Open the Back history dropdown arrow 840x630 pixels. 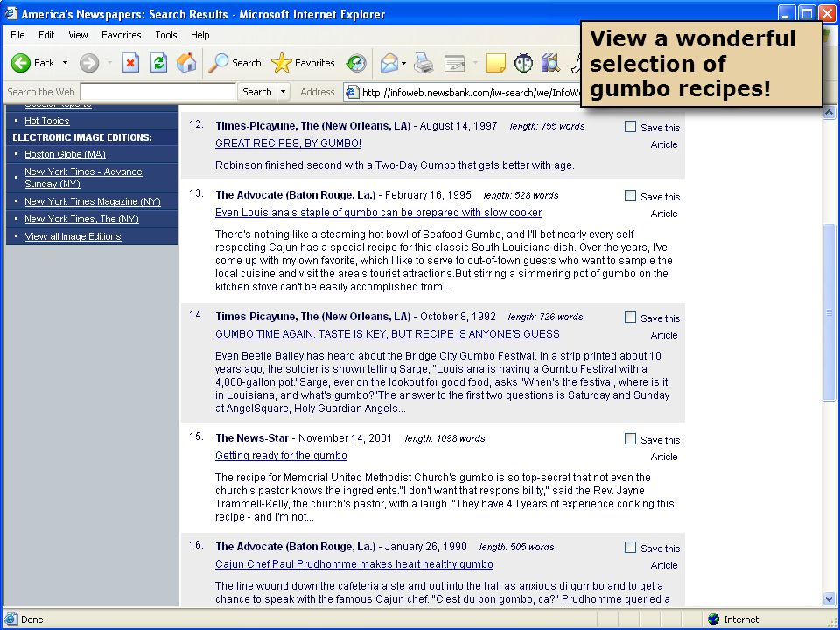pos(65,63)
